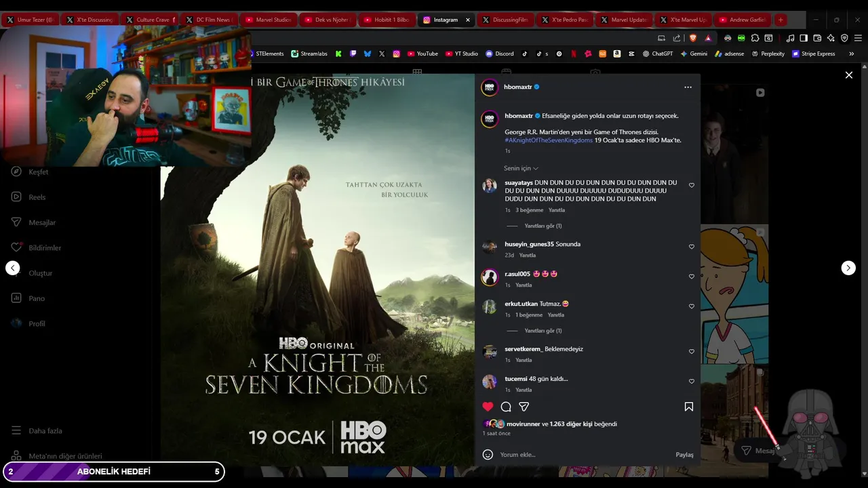
Task: Open the Mesajlar floating chat button
Action: point(758,451)
